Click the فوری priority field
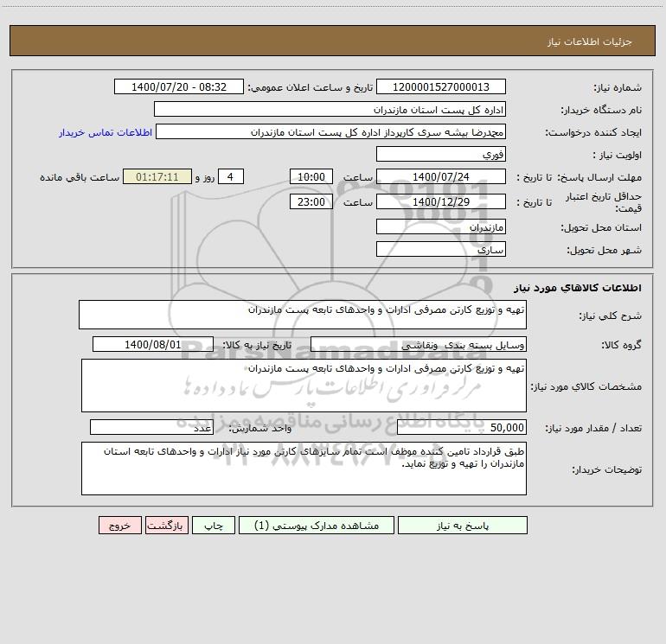 tap(441, 154)
